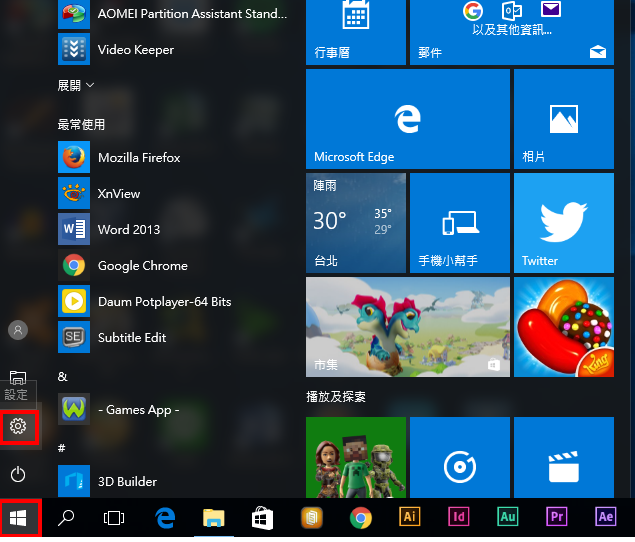Click the Power button in Start sidebar
The width and height of the screenshot is (635, 542).
pos(18,474)
